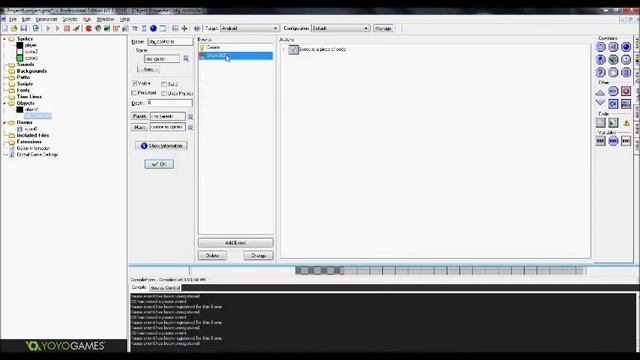Viewport: 640px width, 360px height.
Task: Toggle the Visible checkbox
Action: click(x=134, y=83)
